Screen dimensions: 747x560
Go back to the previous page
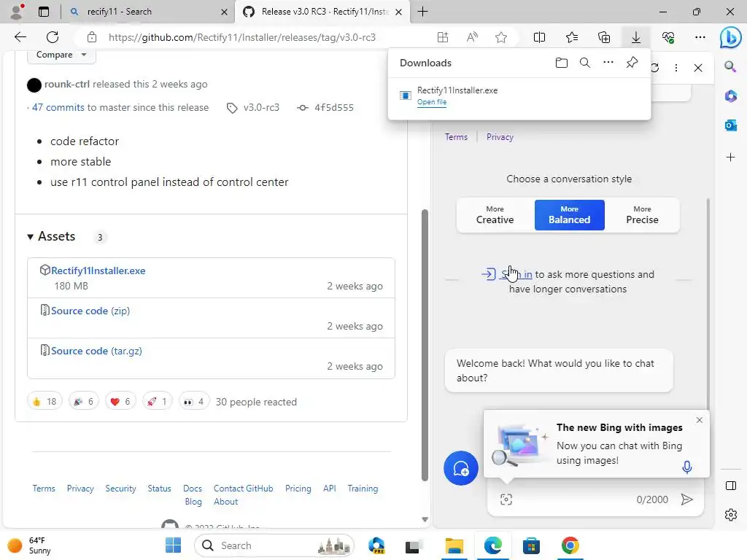point(20,37)
